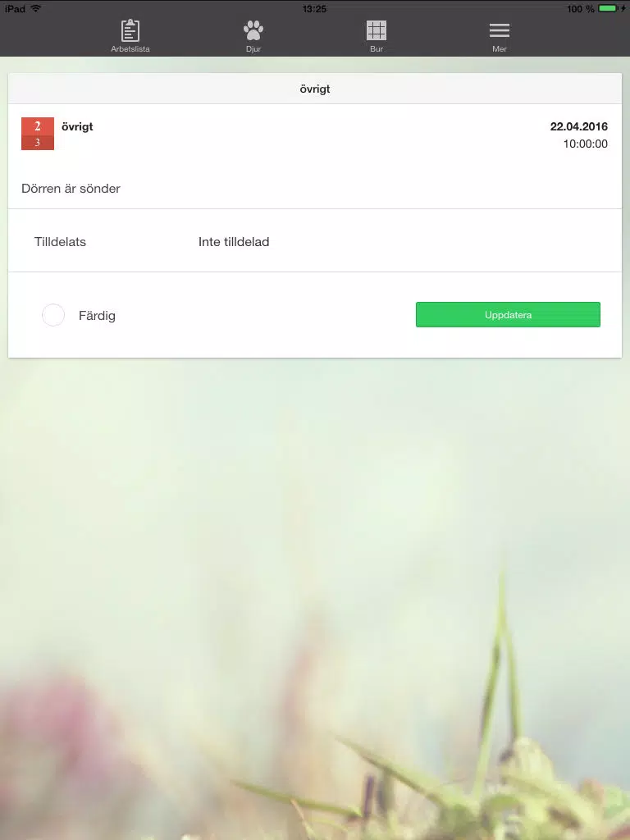Open the Inte tilldelad assignee selector

tap(234, 242)
